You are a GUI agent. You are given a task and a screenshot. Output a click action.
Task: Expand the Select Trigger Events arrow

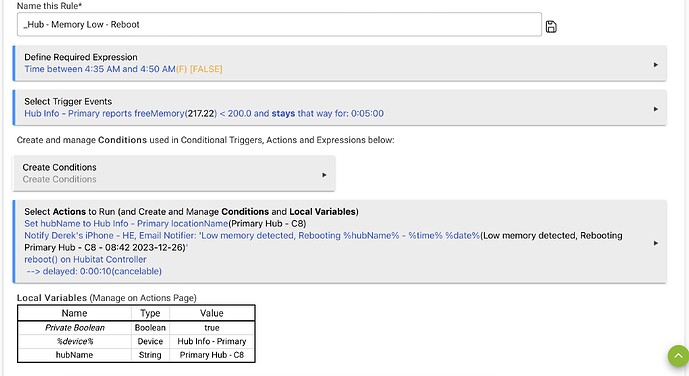pos(656,109)
